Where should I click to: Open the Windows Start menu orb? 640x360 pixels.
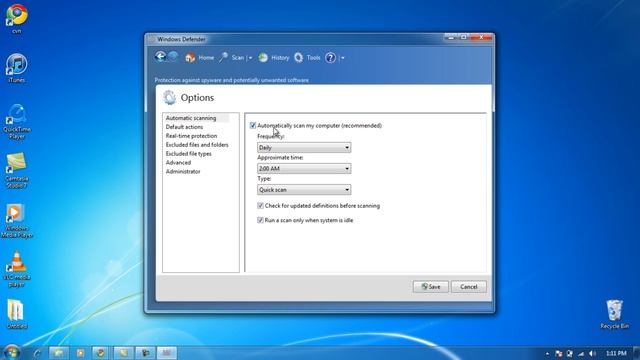(x=11, y=352)
